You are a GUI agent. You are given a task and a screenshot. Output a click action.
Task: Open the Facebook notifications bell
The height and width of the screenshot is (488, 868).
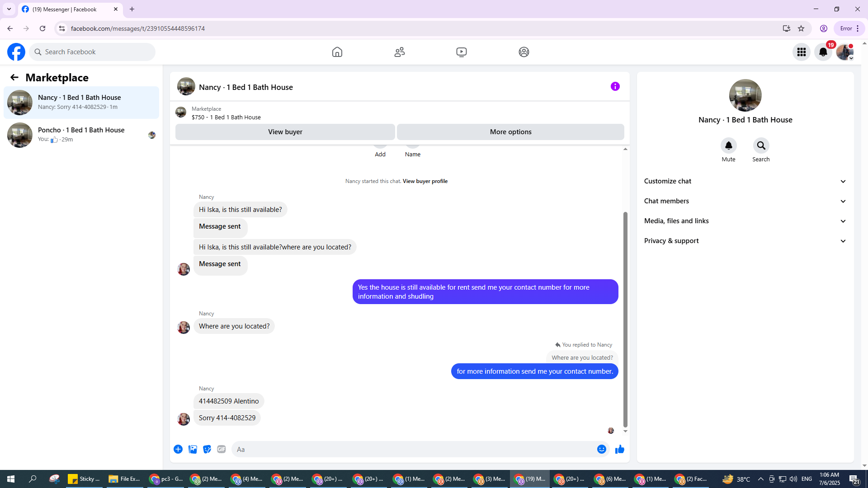(x=823, y=52)
